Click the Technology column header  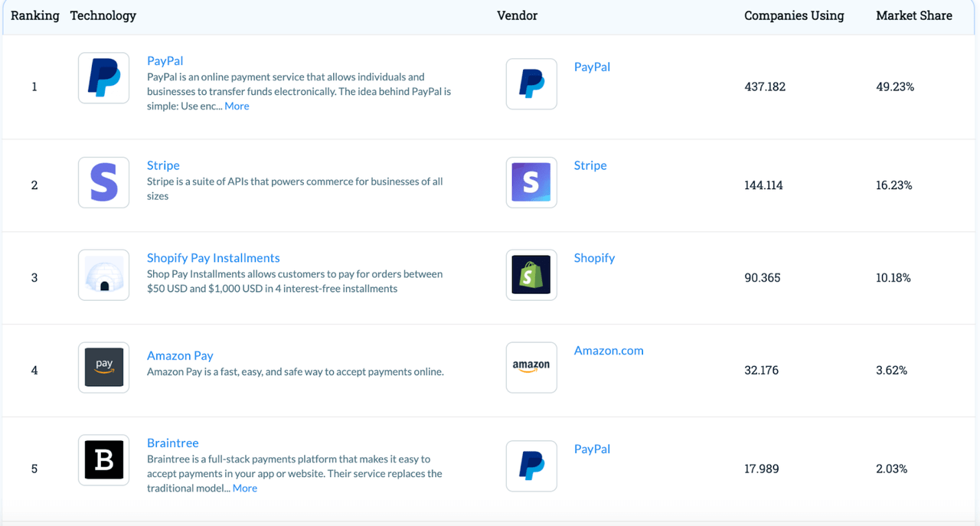(103, 15)
